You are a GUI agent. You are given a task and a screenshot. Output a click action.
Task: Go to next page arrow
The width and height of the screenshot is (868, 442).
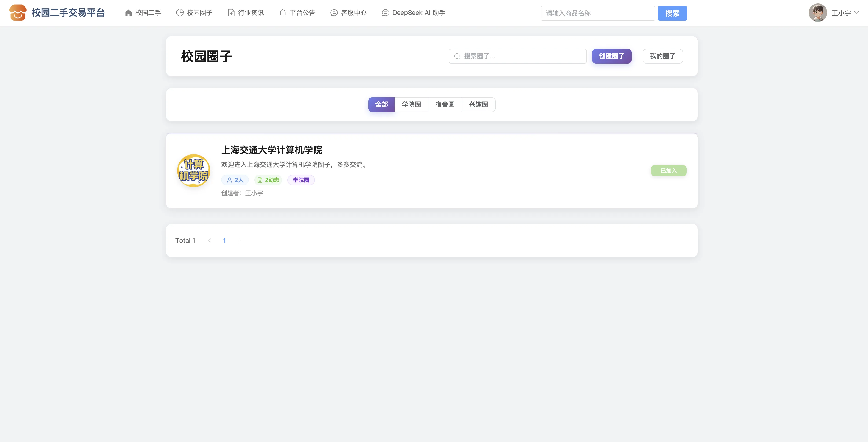pos(239,241)
